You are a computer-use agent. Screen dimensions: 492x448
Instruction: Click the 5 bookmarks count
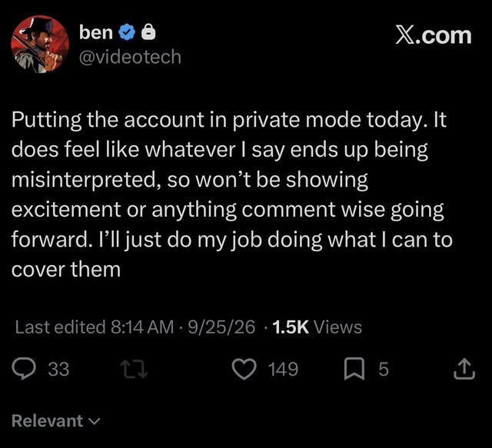(384, 369)
